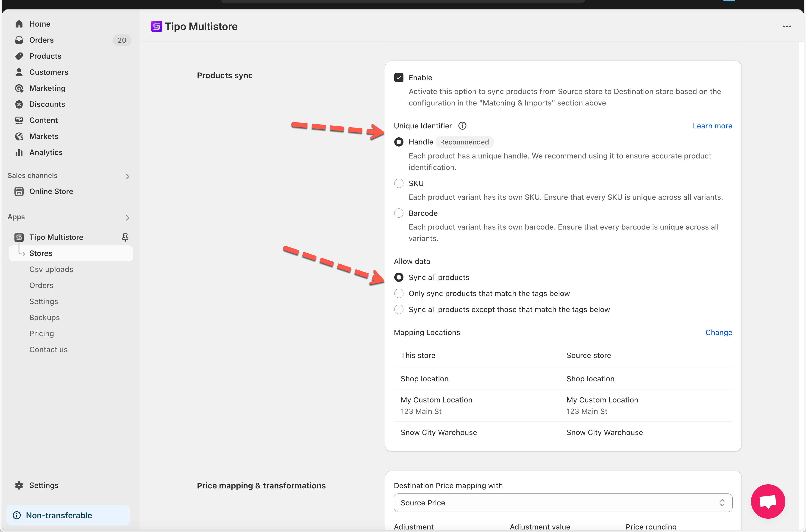
Task: Choose Only sync products that match tags
Action: pyautogui.click(x=399, y=294)
